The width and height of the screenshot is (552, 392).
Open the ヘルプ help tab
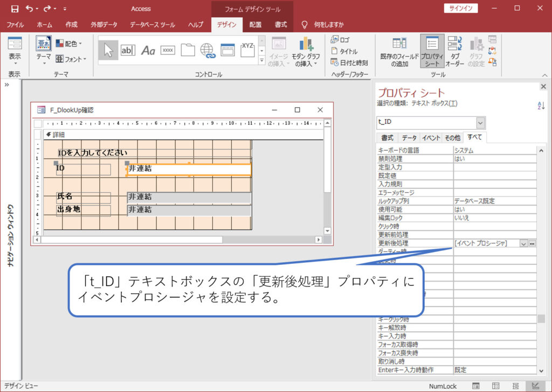coord(195,25)
